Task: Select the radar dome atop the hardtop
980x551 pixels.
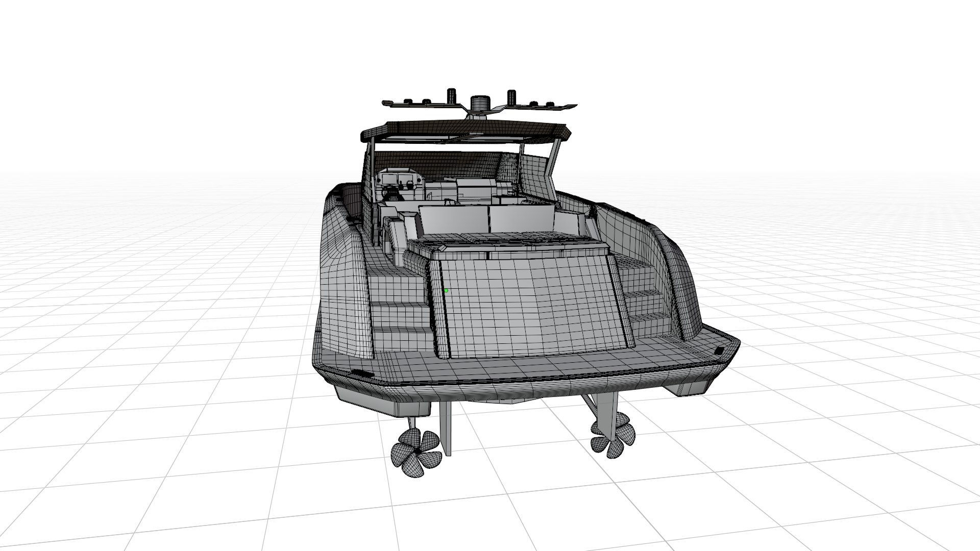Action: click(479, 103)
